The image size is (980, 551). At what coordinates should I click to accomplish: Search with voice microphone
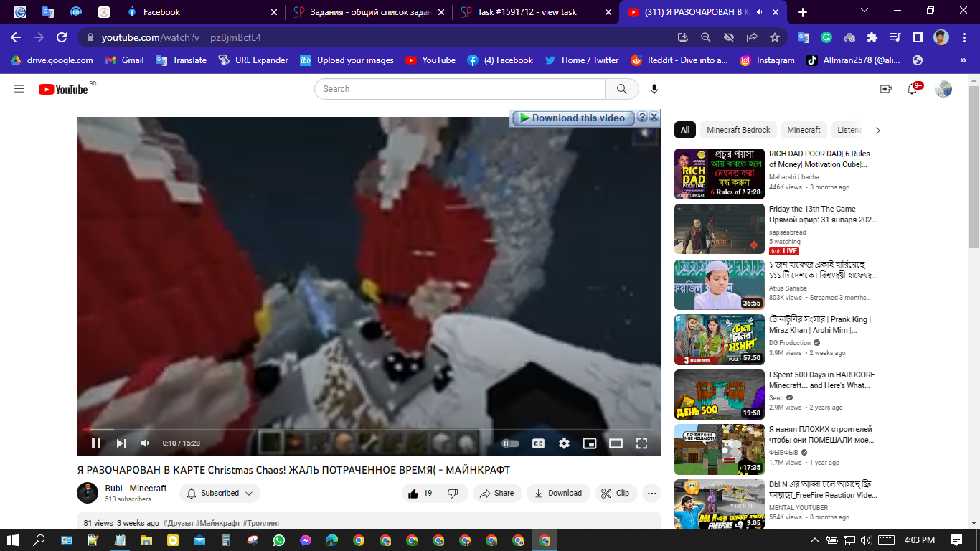tap(654, 89)
